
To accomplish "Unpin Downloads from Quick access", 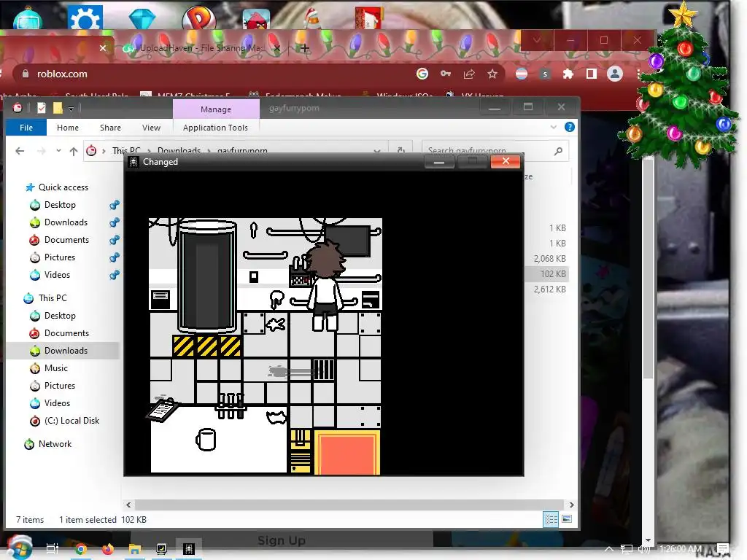I will [x=115, y=222].
